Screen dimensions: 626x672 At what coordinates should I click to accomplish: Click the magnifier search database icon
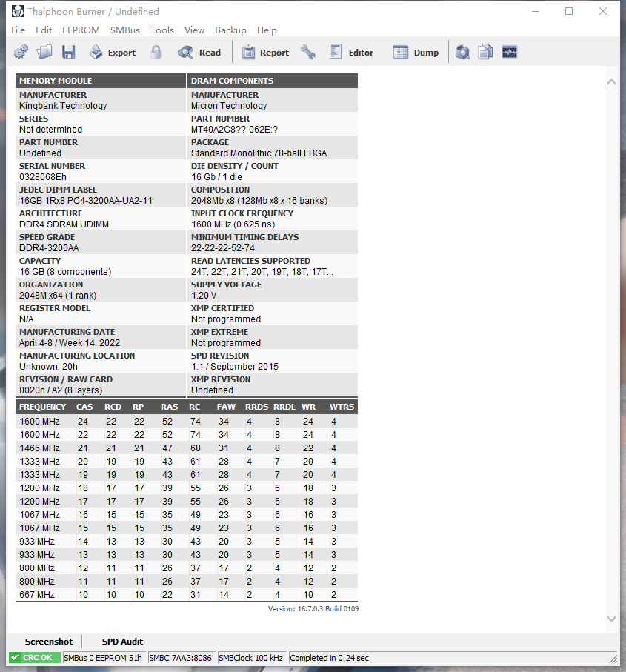(462, 53)
